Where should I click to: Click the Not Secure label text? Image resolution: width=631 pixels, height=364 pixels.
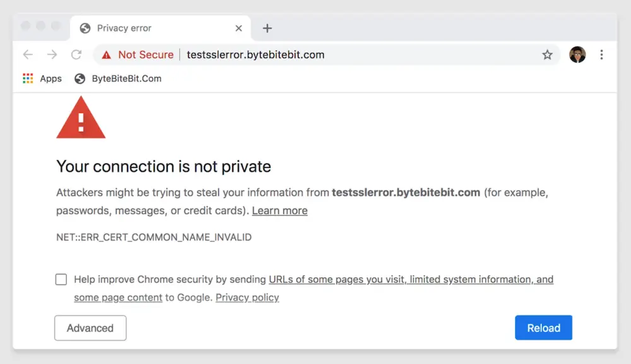tap(146, 55)
